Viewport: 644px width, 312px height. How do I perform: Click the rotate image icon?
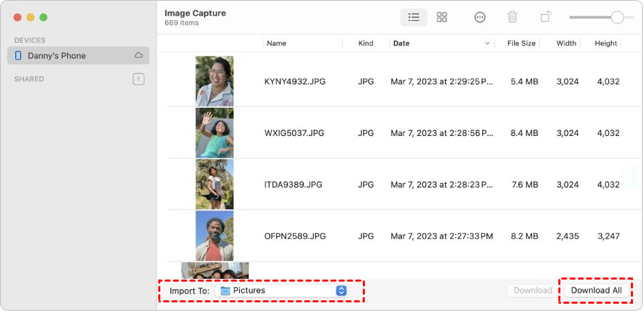tap(546, 17)
